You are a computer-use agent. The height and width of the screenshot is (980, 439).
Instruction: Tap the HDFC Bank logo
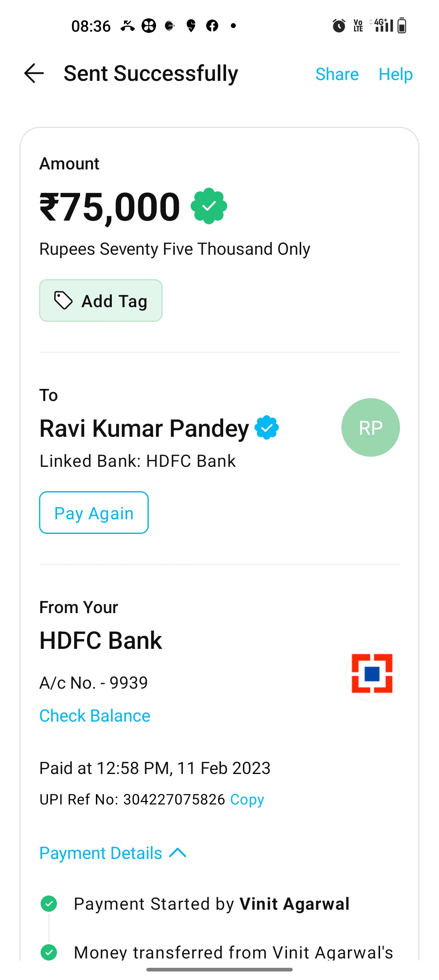(372, 674)
